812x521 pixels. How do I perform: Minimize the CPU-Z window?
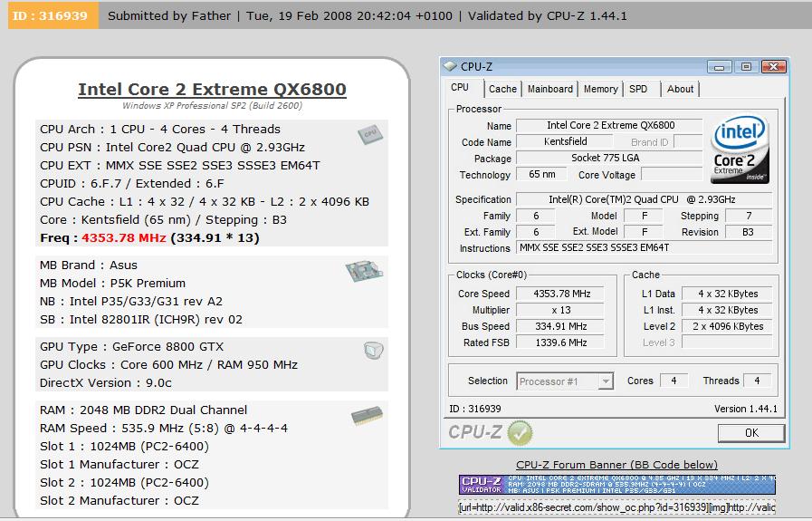719,67
